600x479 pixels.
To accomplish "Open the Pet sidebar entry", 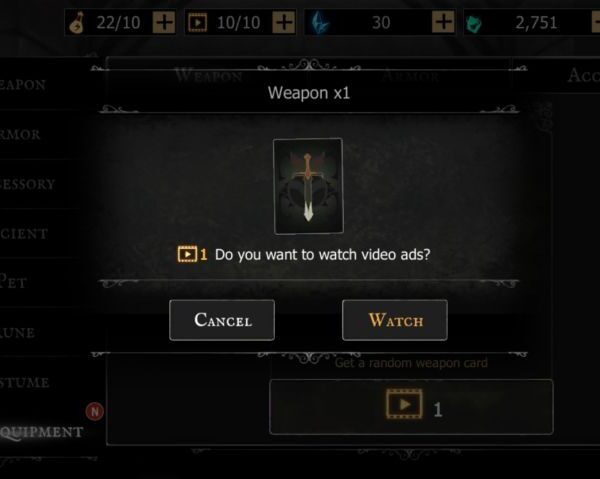I will tap(13, 282).
